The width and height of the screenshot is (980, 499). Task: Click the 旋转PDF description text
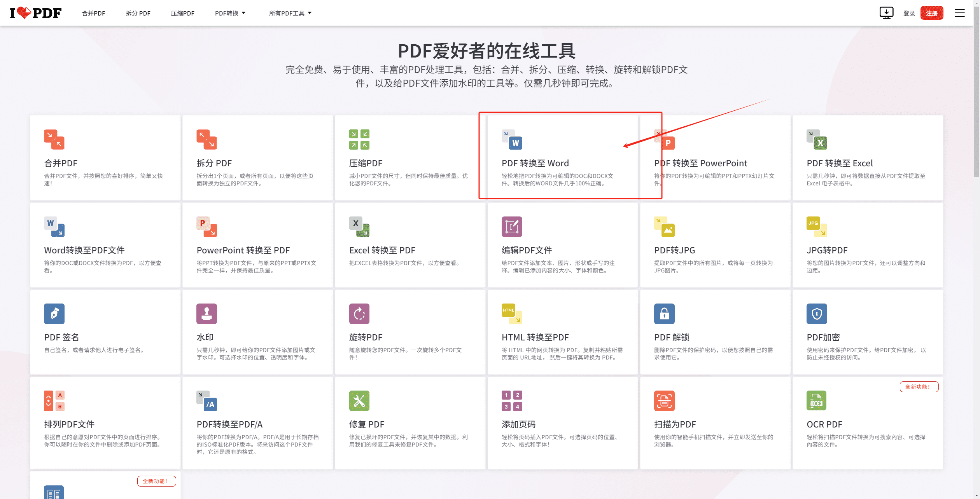tap(405, 354)
